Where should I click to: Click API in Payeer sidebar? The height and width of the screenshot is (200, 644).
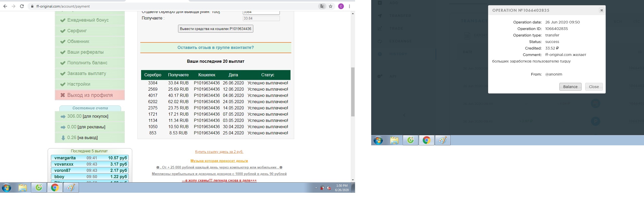click(x=392, y=76)
